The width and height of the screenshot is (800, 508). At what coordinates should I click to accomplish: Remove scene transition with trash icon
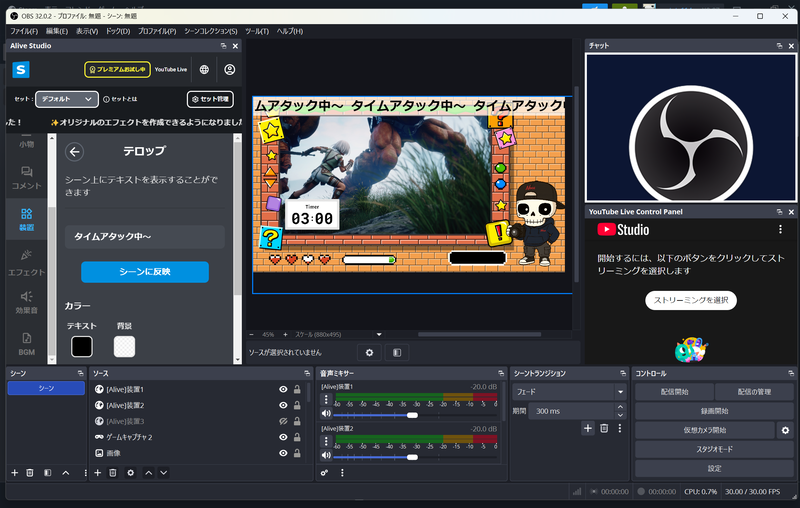tap(604, 428)
